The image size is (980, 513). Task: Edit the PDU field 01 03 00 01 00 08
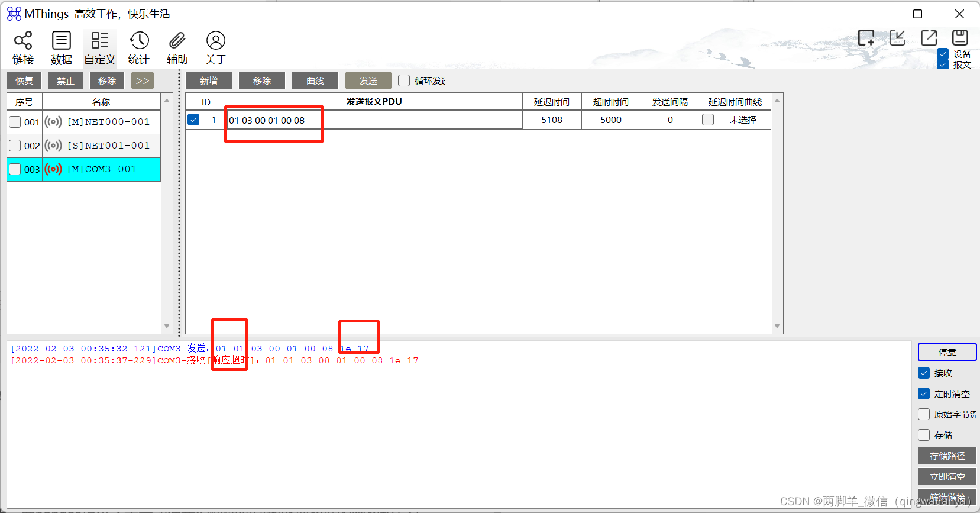point(374,120)
